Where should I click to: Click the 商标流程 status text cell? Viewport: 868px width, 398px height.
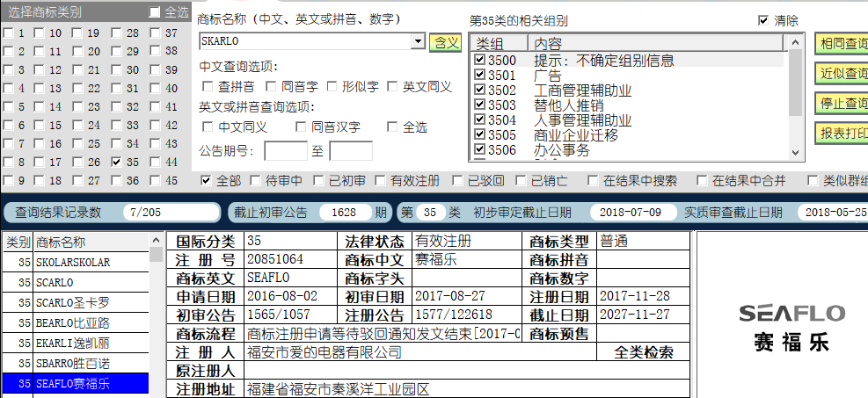pyautogui.click(x=383, y=334)
